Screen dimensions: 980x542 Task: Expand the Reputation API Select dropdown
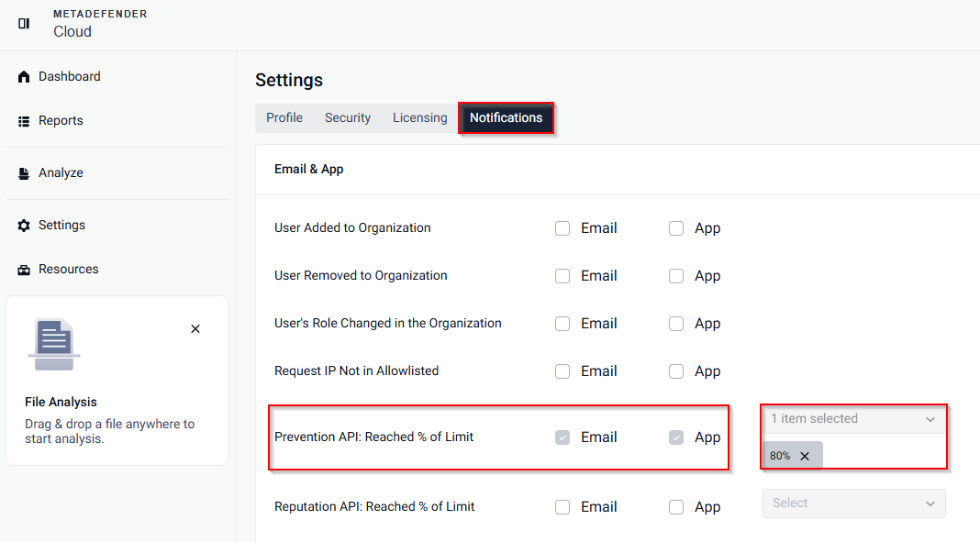(853, 503)
